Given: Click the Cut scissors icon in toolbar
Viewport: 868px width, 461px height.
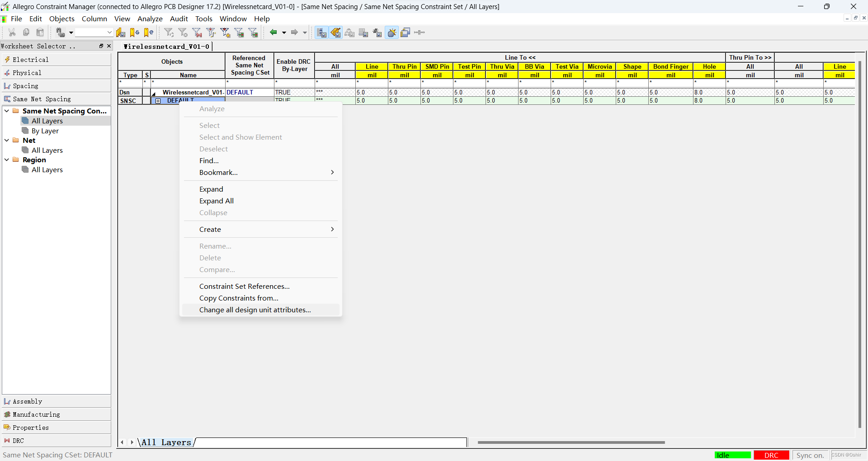Looking at the screenshot, I should [x=12, y=33].
